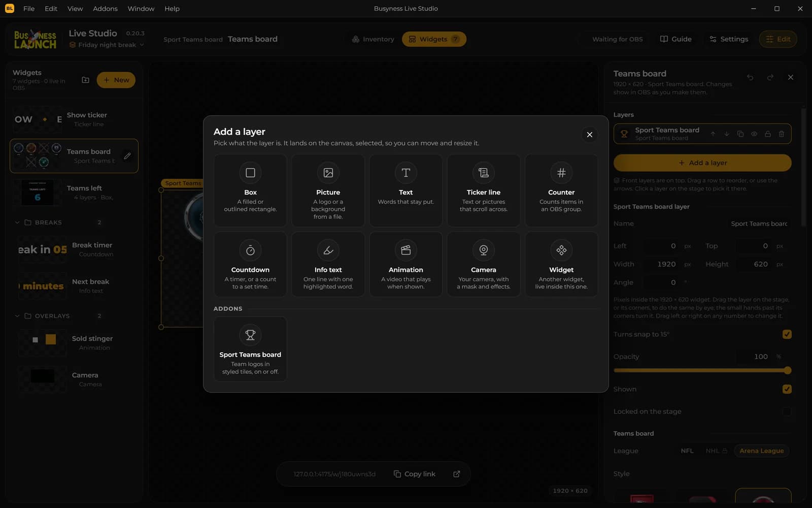Move Sport Teams board layer down
812x508 pixels.
[x=727, y=134]
